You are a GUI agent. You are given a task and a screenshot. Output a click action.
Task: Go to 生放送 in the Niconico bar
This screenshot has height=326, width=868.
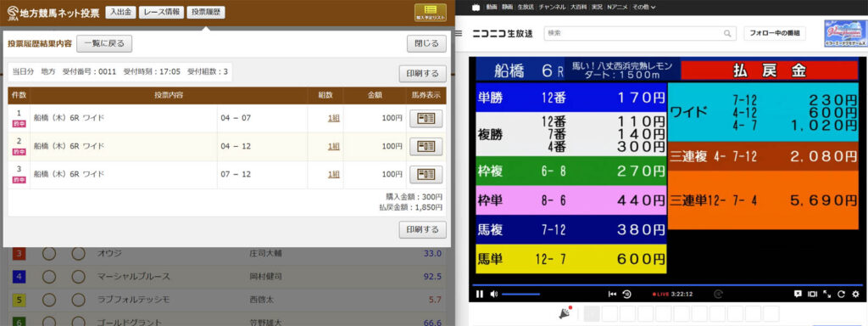click(x=526, y=7)
